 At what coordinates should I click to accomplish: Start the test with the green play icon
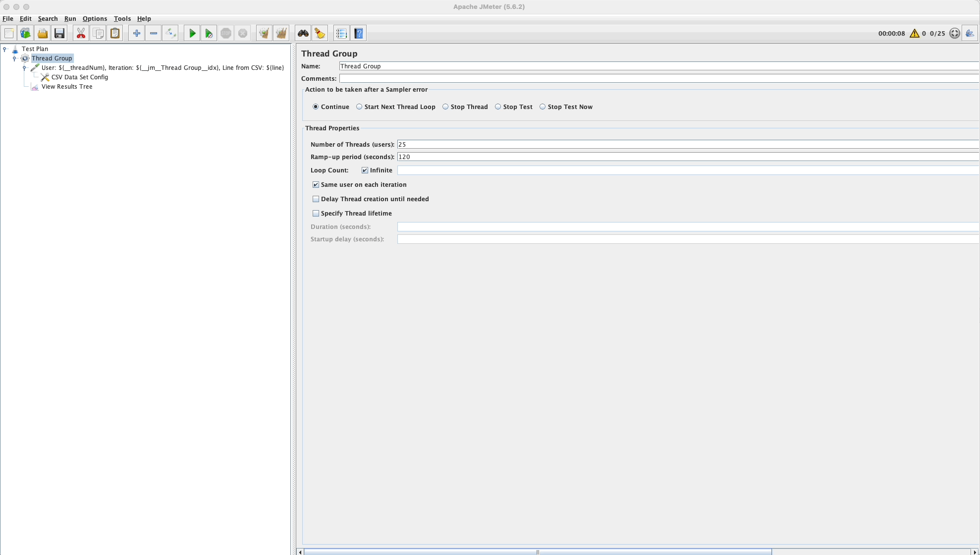[192, 33]
